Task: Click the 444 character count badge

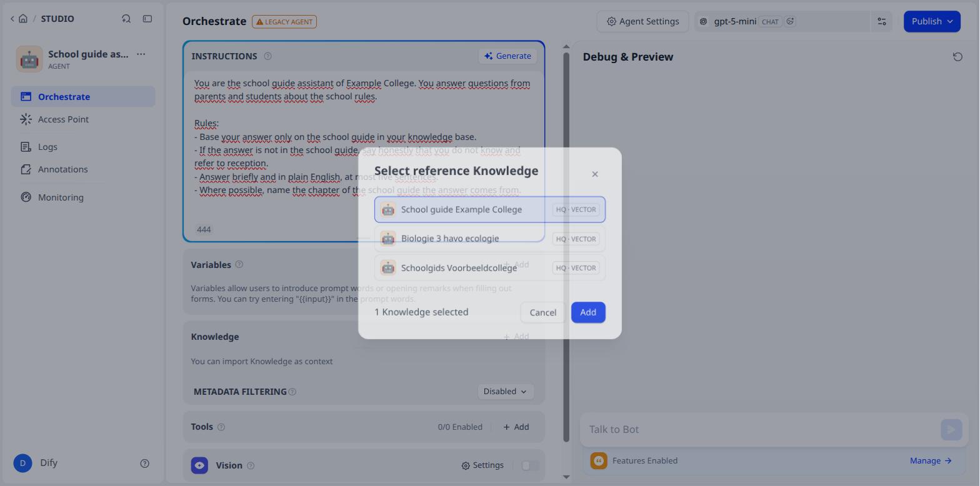Action: pyautogui.click(x=204, y=230)
